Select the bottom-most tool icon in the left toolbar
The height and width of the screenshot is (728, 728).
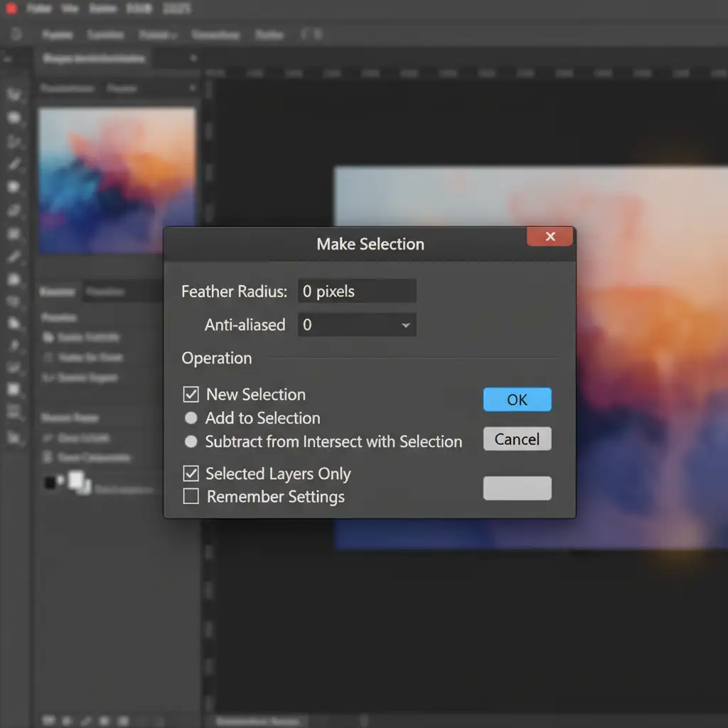point(14,438)
